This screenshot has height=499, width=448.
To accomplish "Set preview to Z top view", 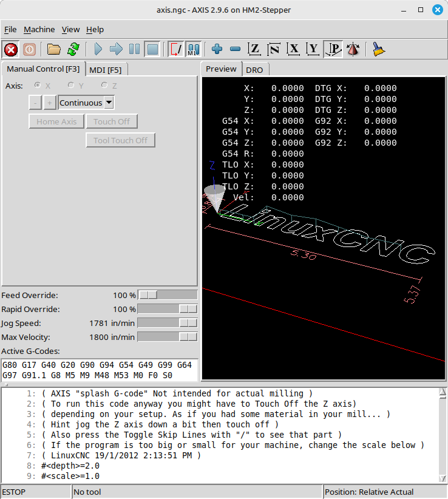I will point(255,49).
